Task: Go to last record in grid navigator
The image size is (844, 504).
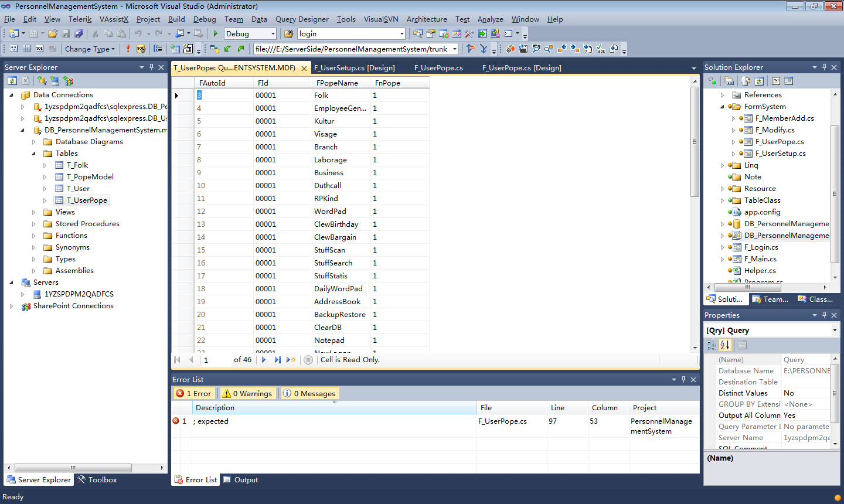Action: point(277,360)
